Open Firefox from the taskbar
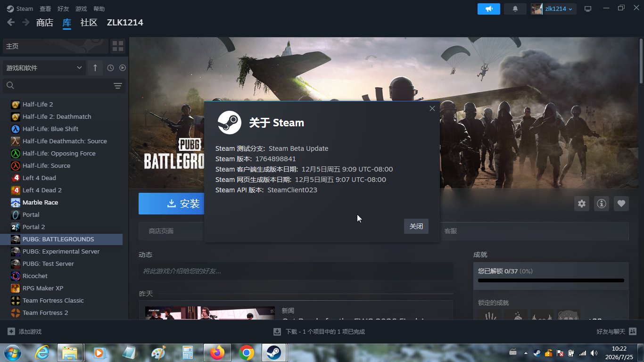644x362 pixels. coord(217,353)
